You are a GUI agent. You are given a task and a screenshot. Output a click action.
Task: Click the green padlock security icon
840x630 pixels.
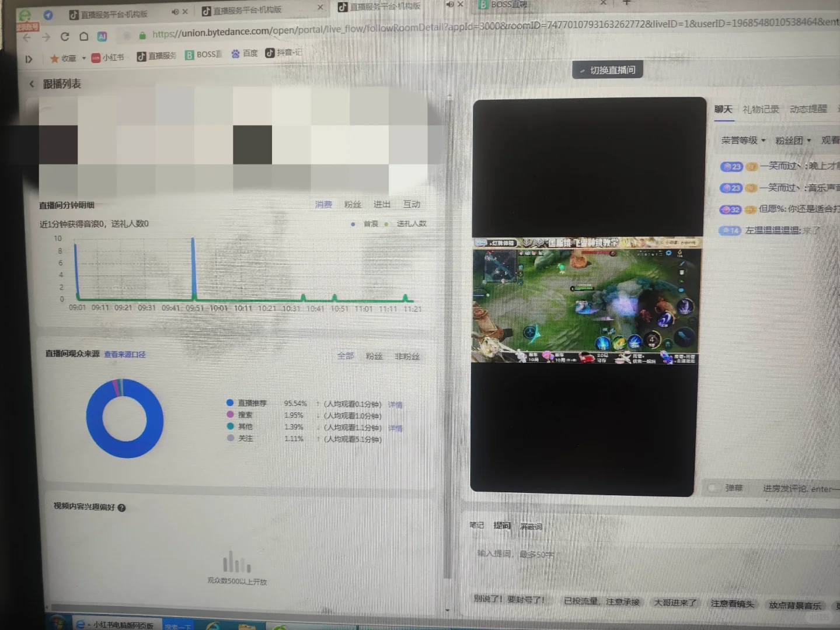142,36
